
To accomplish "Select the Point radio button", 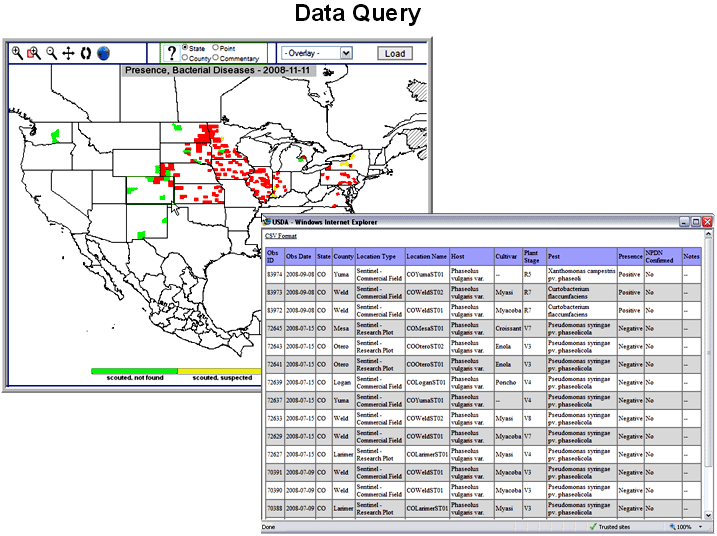I will click(x=215, y=47).
